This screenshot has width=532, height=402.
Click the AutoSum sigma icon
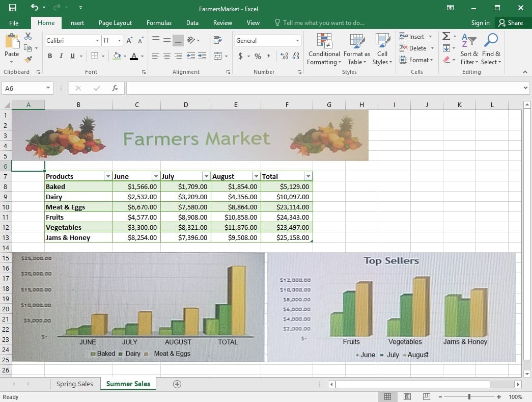(x=446, y=36)
